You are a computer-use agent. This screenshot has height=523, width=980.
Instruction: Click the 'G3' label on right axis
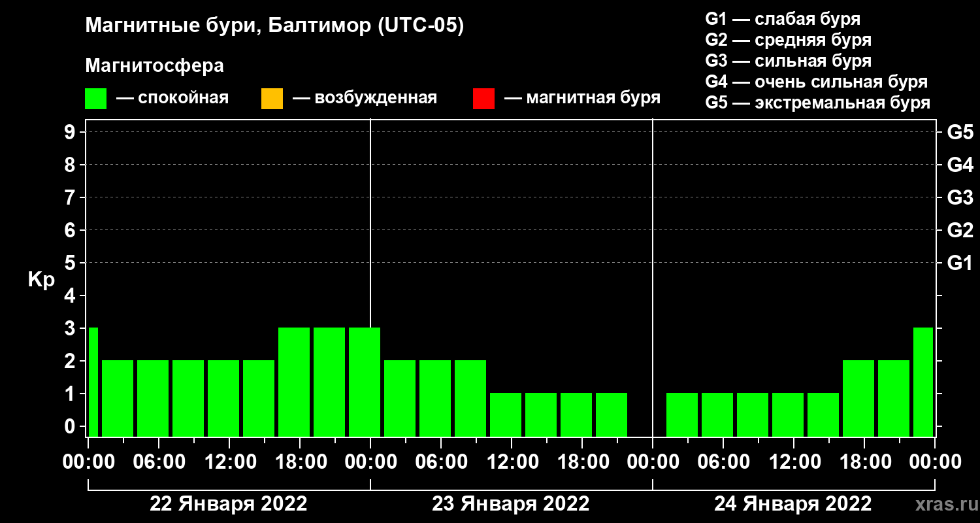[960, 197]
